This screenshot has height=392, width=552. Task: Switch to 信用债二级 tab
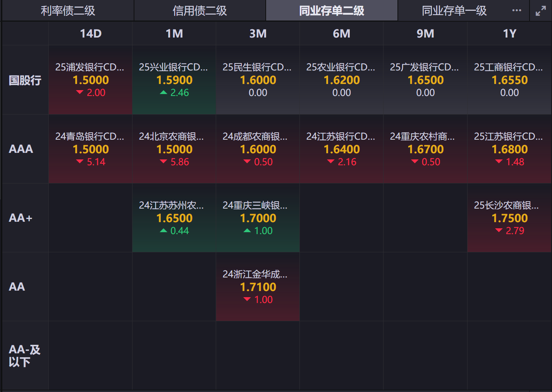point(200,10)
